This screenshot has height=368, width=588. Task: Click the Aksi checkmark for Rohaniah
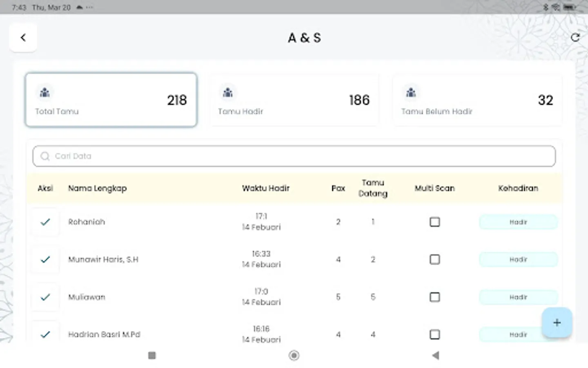[45, 222]
